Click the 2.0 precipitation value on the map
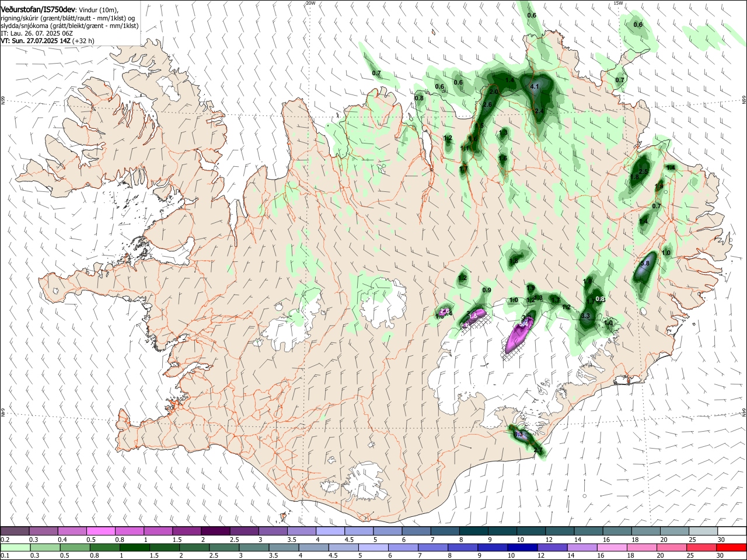 coord(494,92)
